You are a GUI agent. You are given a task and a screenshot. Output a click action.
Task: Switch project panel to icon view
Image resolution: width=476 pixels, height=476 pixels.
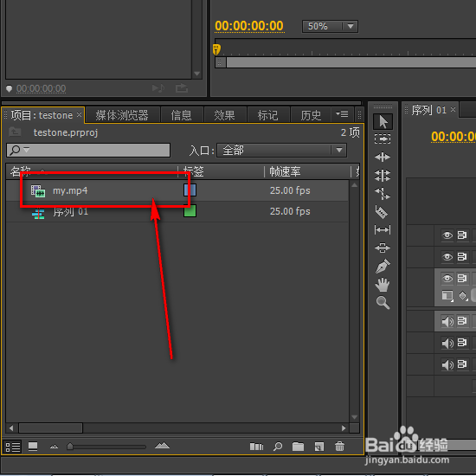click(33, 447)
